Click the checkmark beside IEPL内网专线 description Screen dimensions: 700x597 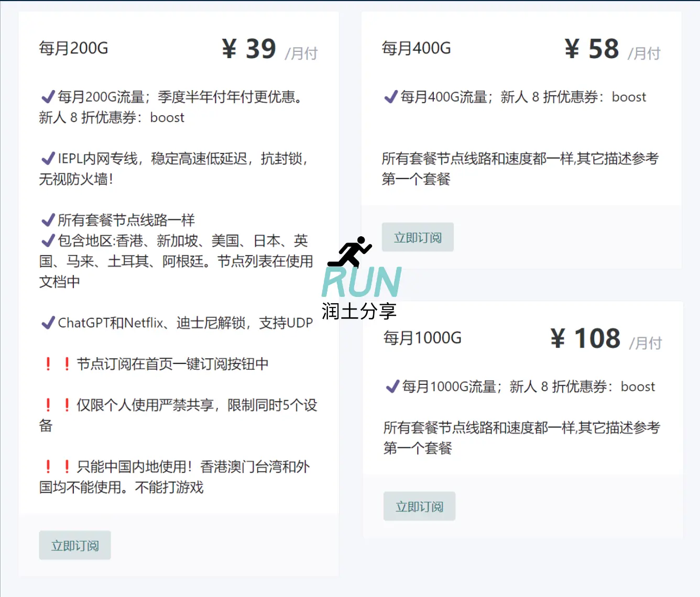47,158
